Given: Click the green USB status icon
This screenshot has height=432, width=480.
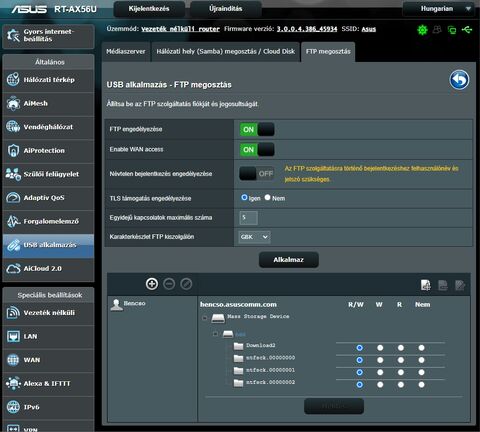Looking at the screenshot, I should (467, 30).
